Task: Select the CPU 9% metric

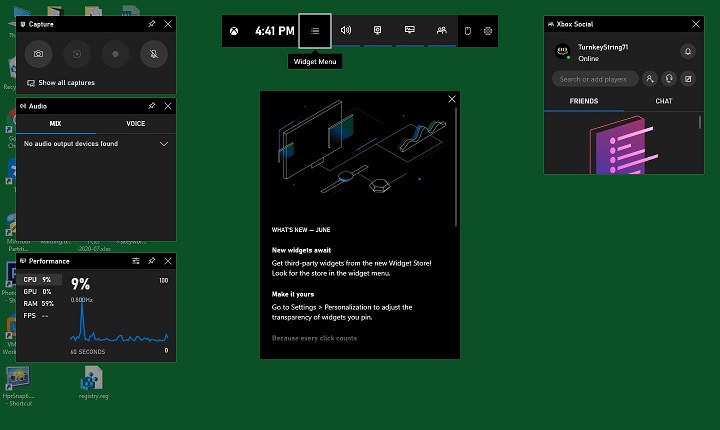Action: 39,279
